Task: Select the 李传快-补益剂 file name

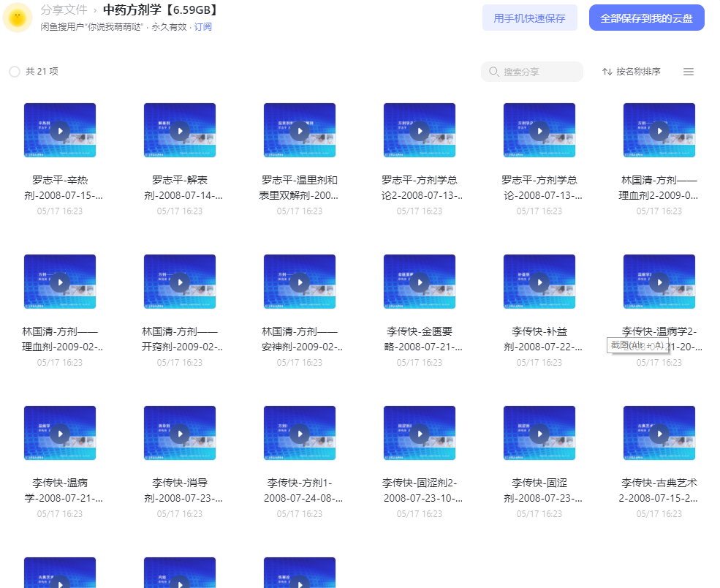Action: (539, 339)
